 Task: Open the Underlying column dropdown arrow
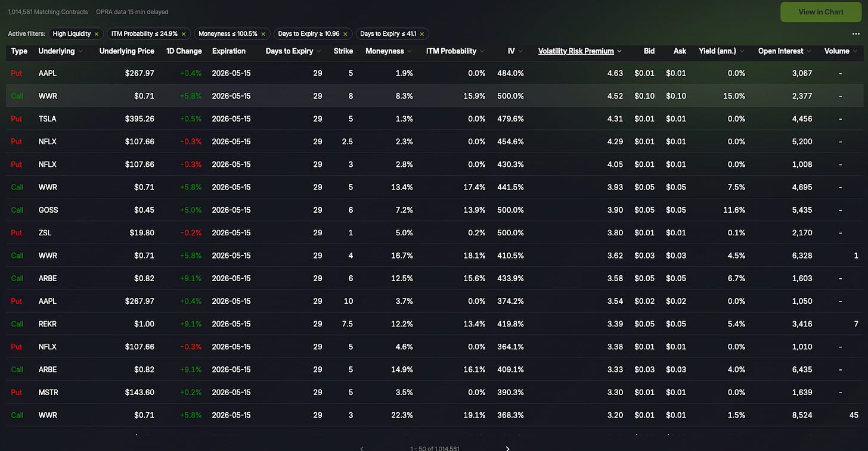pyautogui.click(x=80, y=51)
